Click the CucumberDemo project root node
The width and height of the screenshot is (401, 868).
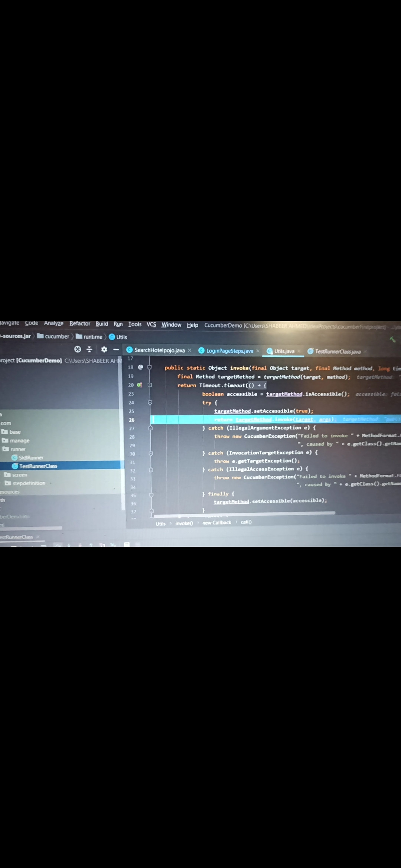39,361
